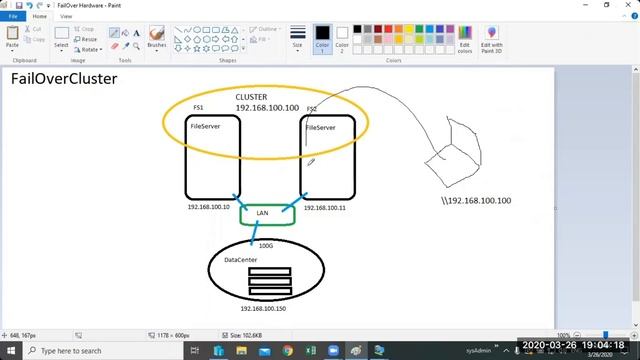Click the Paste clipboard icon
This screenshot has width=640, height=360.
(x=12, y=33)
